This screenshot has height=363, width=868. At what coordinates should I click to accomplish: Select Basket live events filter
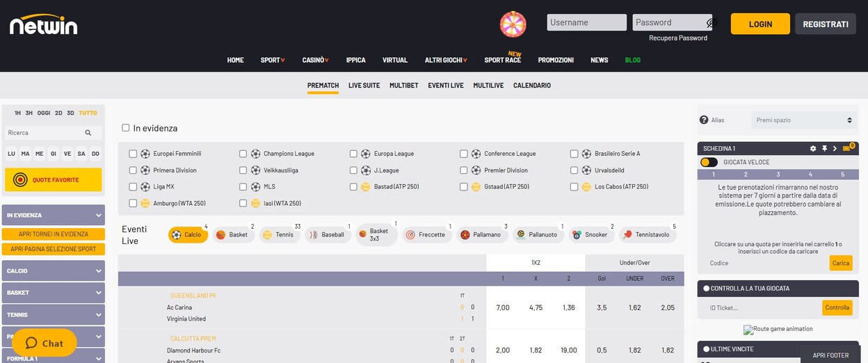pyautogui.click(x=233, y=235)
